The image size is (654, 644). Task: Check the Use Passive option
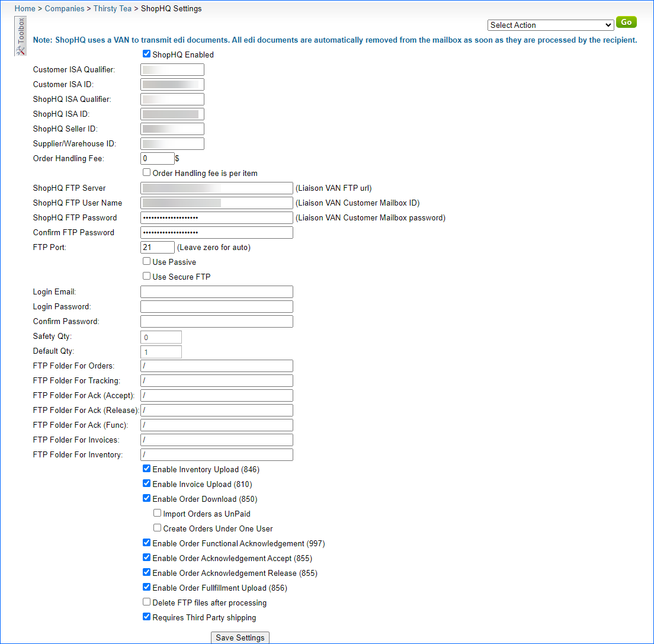tap(147, 261)
